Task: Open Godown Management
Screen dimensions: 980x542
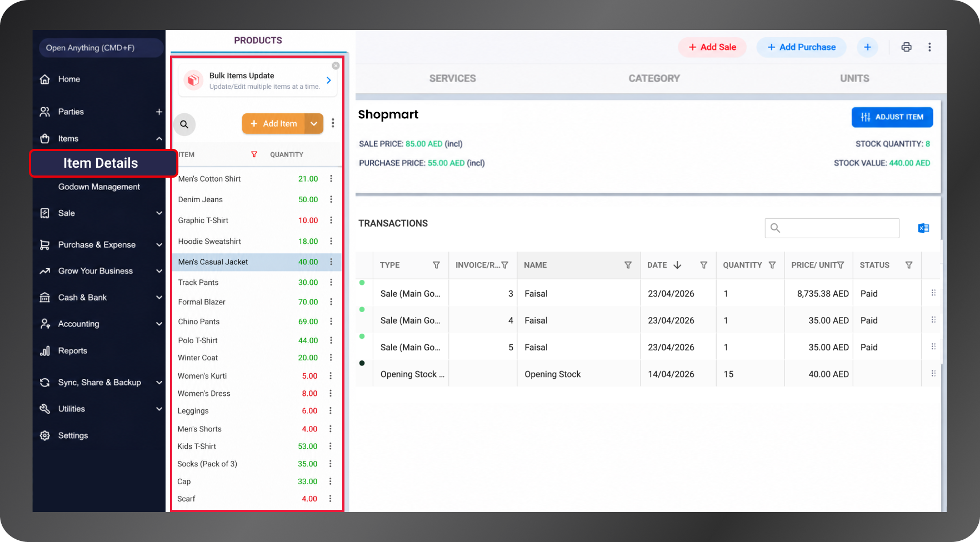Action: 99,187
